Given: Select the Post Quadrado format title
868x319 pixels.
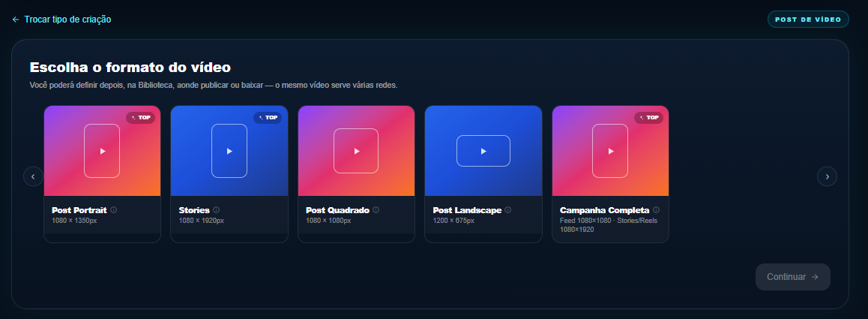Looking at the screenshot, I should coord(337,210).
